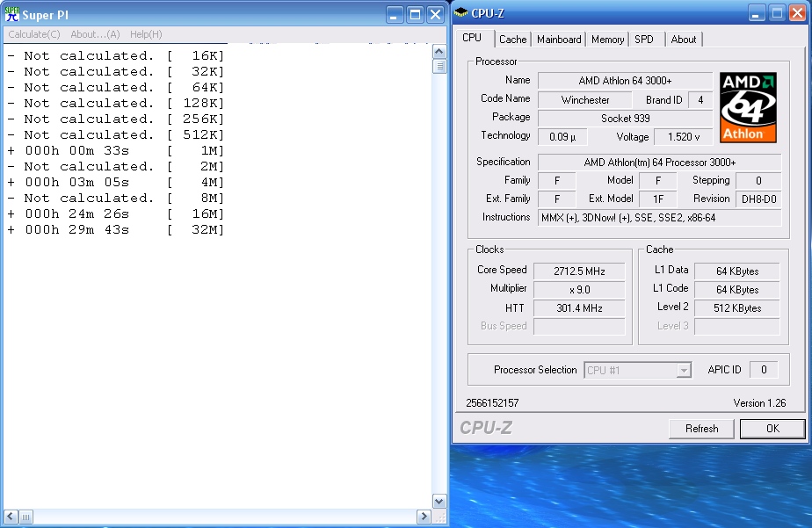This screenshot has width=812, height=528.
Task: Click the HTT value 301.4 MHz
Action: (x=579, y=308)
